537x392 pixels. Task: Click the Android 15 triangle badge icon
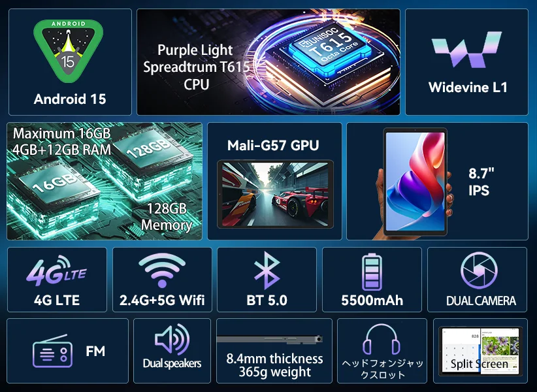click(x=68, y=51)
